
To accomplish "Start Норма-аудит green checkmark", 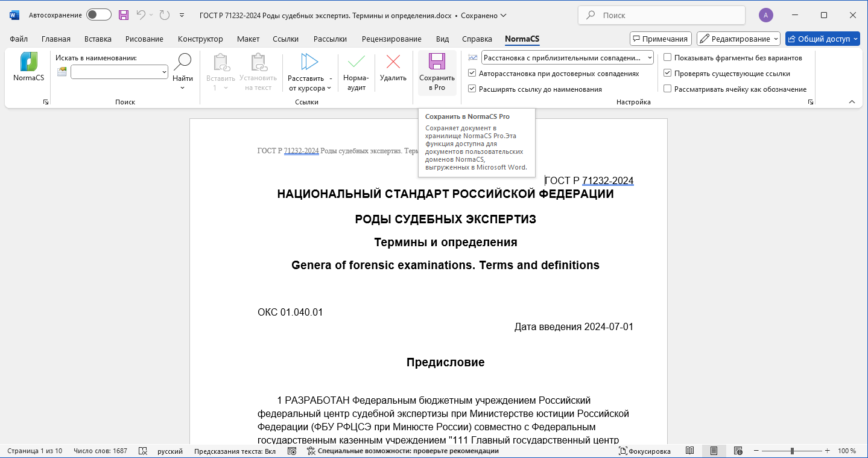I will click(x=356, y=62).
